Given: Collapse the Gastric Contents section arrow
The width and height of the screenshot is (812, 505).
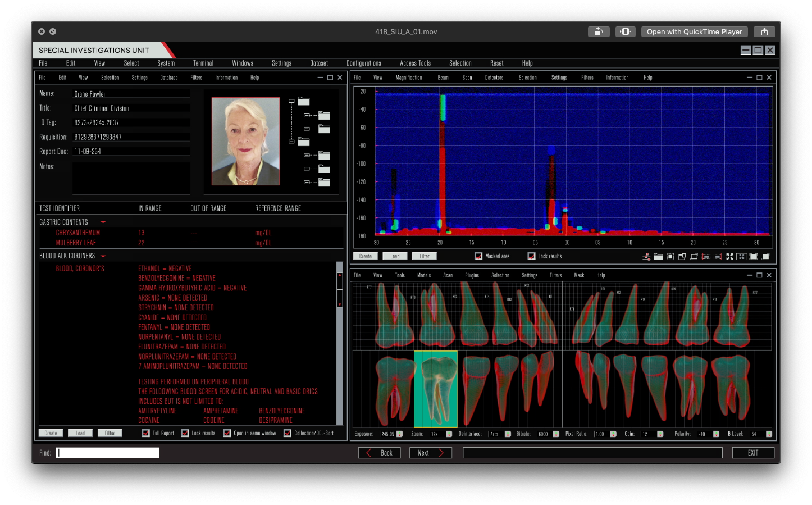Looking at the screenshot, I should 103,222.
